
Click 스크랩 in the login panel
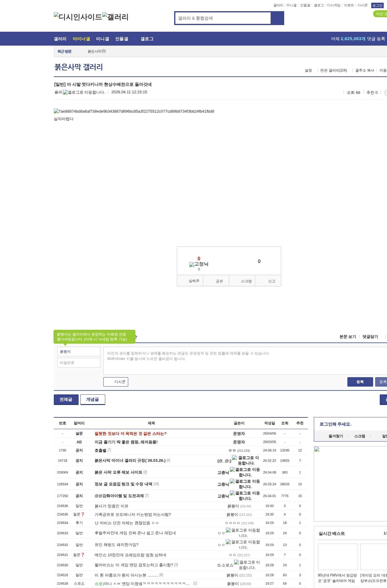pyautogui.click(x=360, y=436)
